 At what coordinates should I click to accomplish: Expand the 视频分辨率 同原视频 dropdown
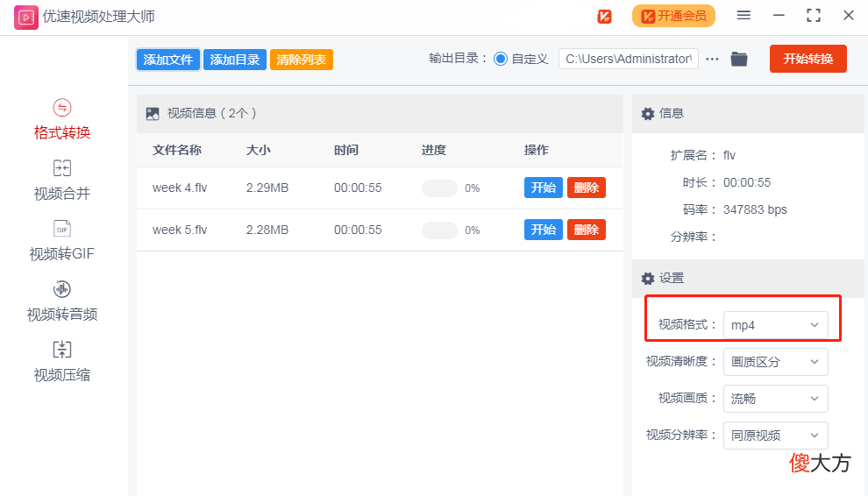point(776,436)
